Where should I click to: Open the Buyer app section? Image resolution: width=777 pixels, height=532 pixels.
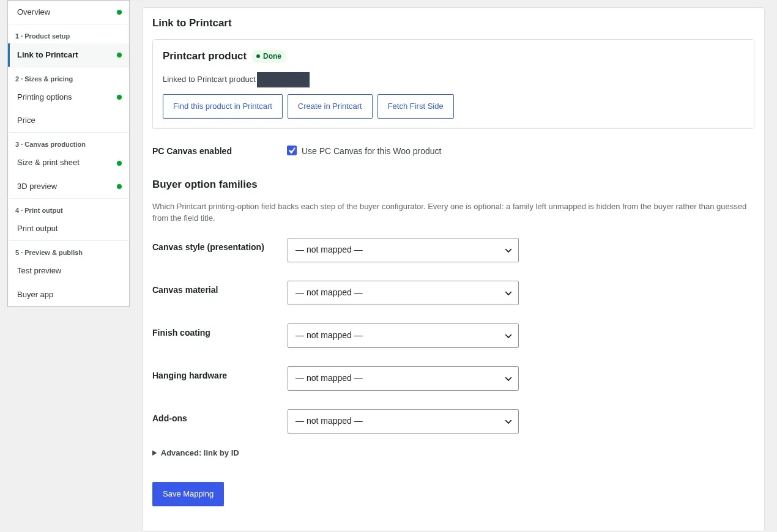click(69, 295)
